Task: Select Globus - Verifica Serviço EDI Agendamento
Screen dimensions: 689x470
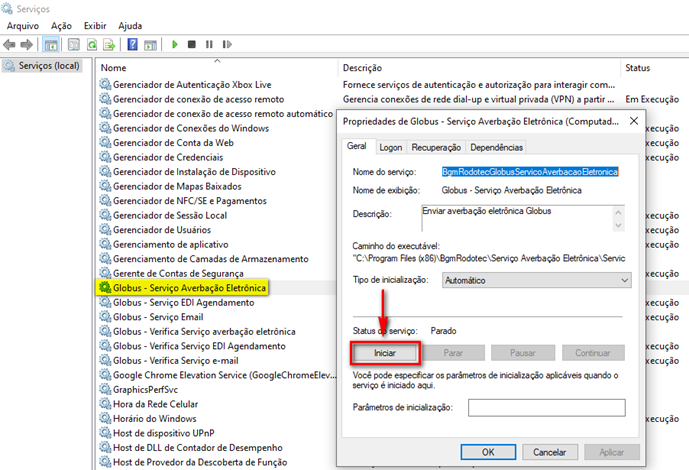Action: (199, 346)
